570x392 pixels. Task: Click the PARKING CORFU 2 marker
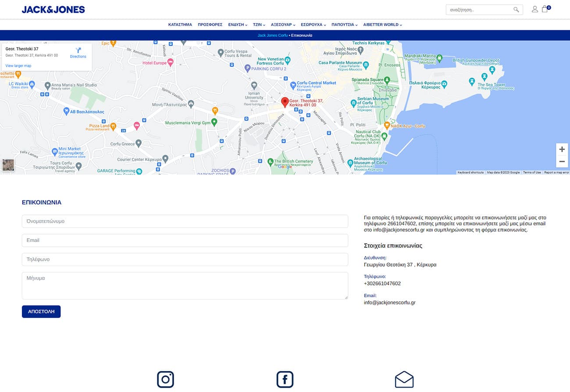pyautogui.click(x=247, y=68)
